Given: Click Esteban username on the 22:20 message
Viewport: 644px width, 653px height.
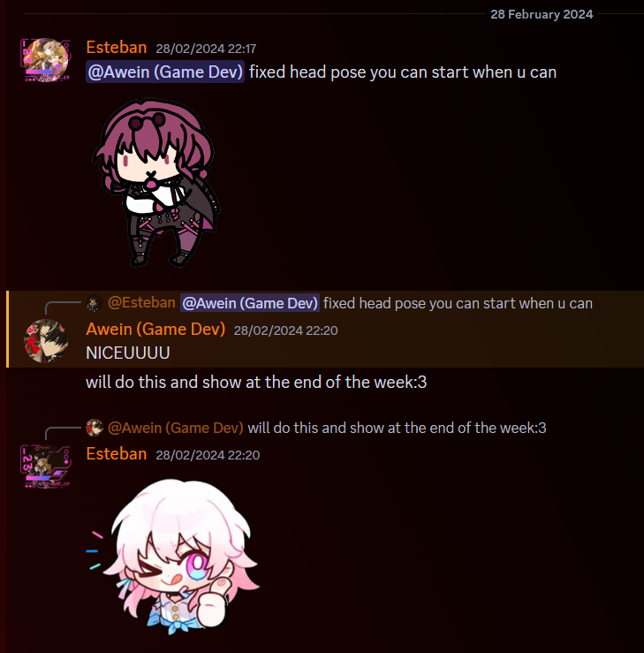Looking at the screenshot, I should pos(116,454).
